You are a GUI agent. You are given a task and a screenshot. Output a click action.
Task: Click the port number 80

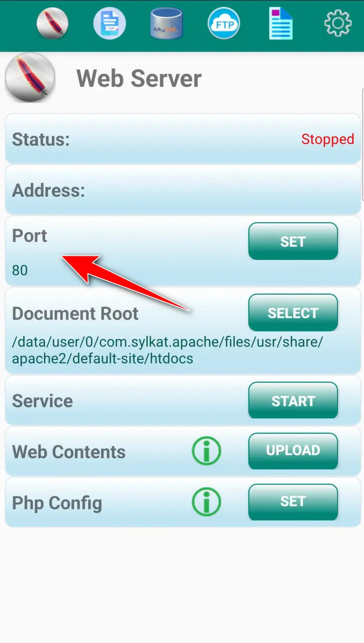[x=20, y=270]
